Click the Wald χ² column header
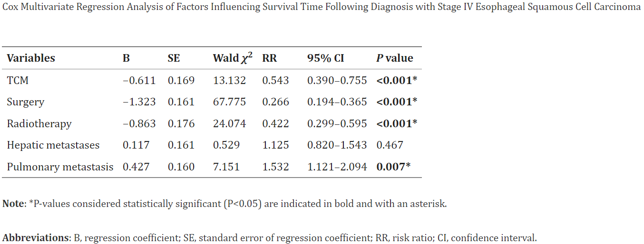The height and width of the screenshot is (244, 644). 232,58
